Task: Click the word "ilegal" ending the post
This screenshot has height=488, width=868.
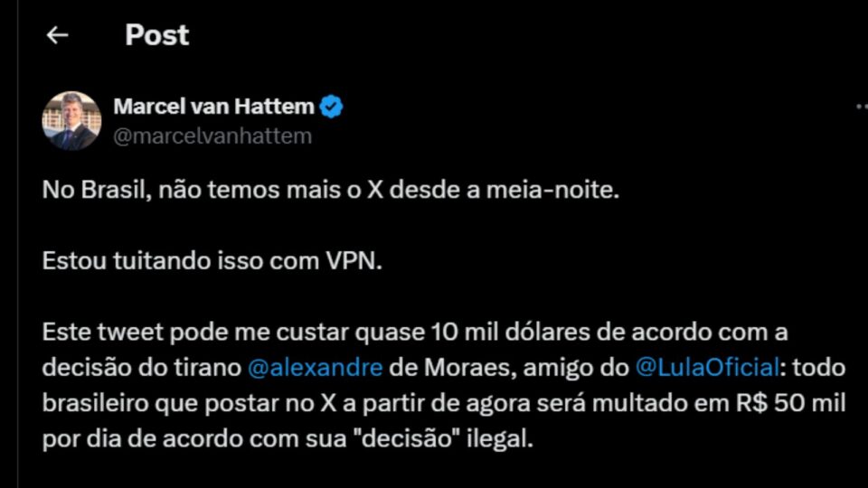Action: point(500,438)
